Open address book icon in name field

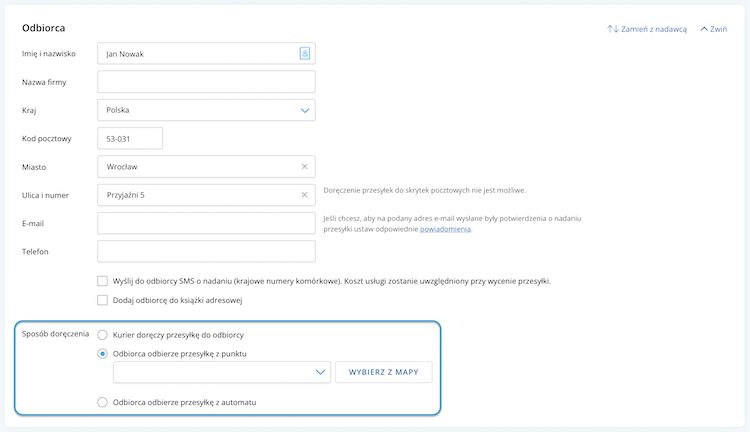click(305, 53)
